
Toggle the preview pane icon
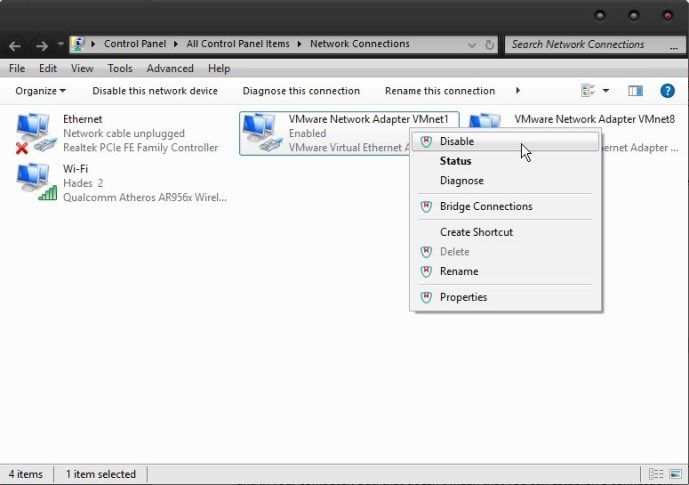(x=635, y=91)
